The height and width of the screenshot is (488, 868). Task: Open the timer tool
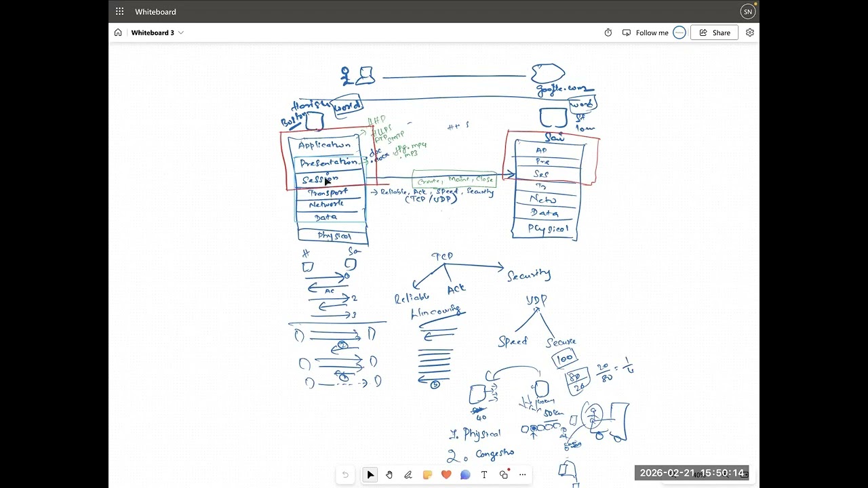[608, 33]
